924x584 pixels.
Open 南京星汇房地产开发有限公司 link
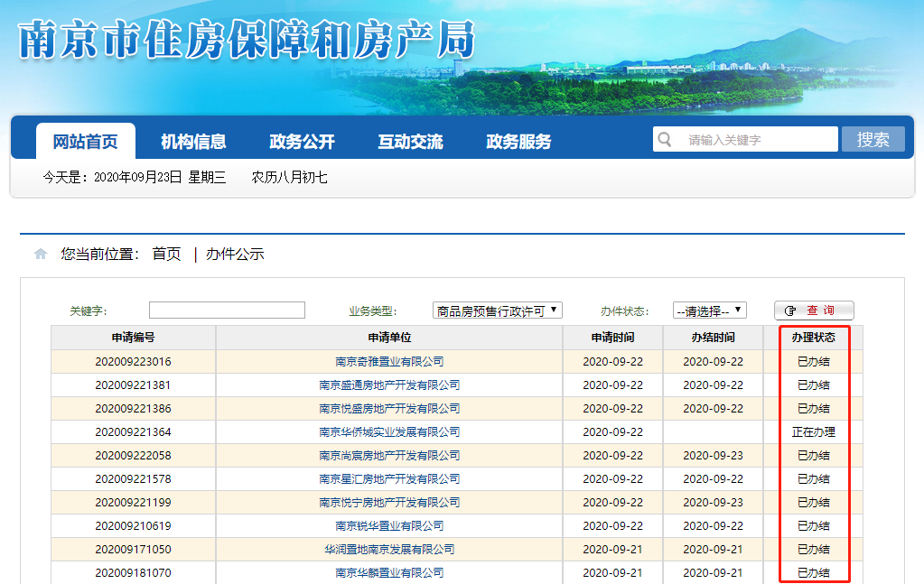pos(389,479)
